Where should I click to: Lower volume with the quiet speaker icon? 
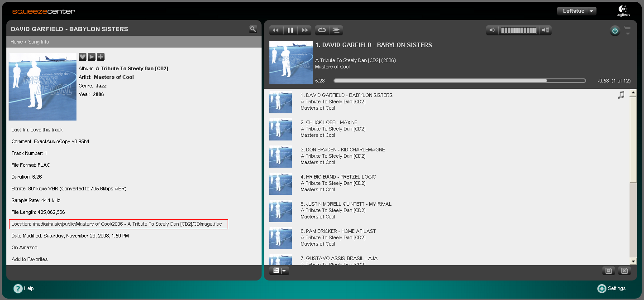point(492,30)
